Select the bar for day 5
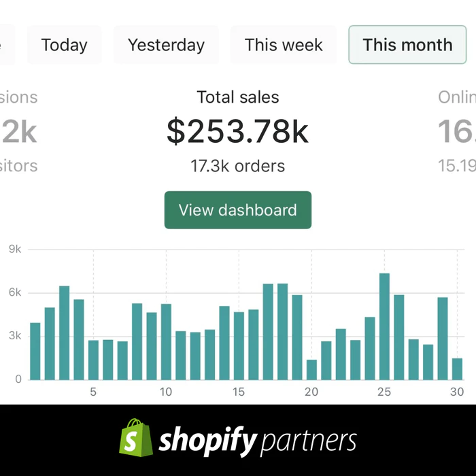 [93, 360]
